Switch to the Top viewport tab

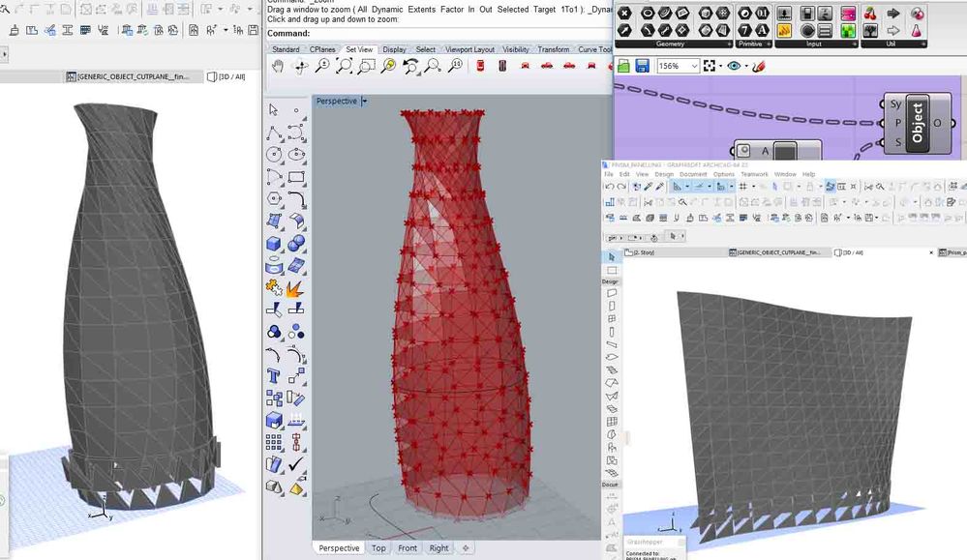click(378, 548)
